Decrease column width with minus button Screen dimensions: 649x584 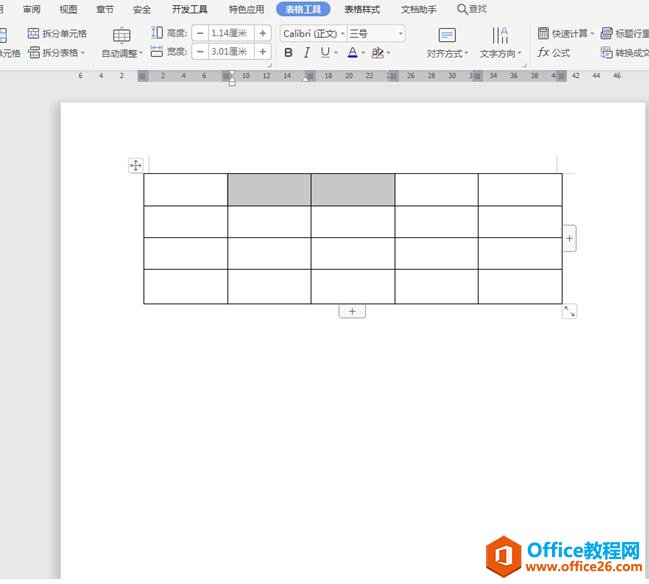(x=200, y=52)
